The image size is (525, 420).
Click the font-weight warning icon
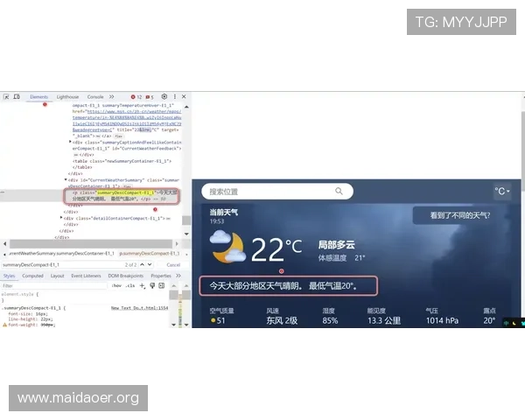4,325
